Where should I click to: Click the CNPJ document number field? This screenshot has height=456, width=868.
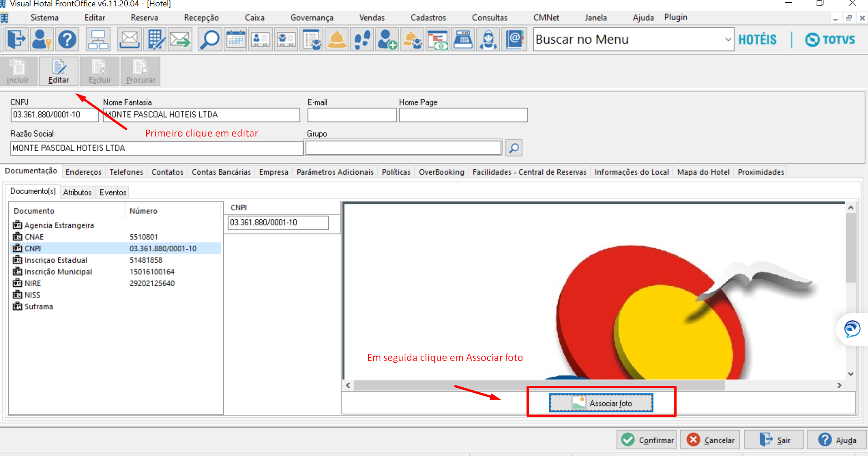[278, 223]
